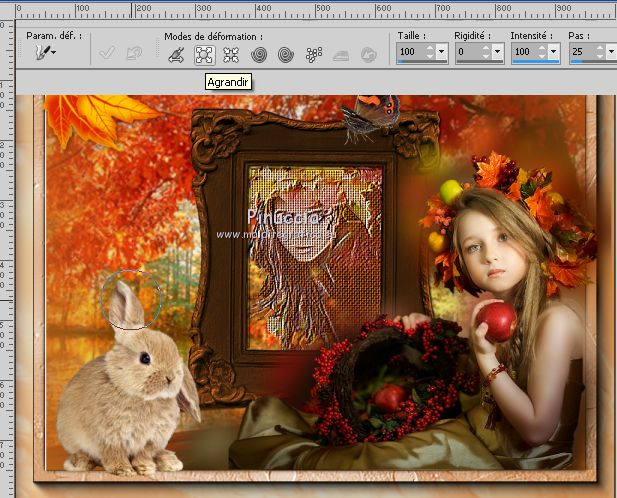Screen dimensions: 617x498
Task: Select the first spiral twirl mode icon
Action: [x=259, y=55]
